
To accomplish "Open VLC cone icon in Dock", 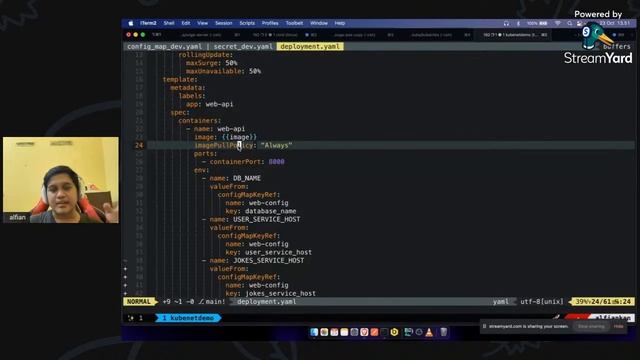I will point(429,332).
